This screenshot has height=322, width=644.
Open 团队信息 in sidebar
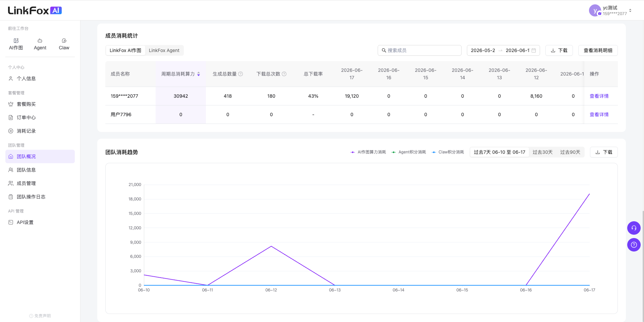pos(40,170)
